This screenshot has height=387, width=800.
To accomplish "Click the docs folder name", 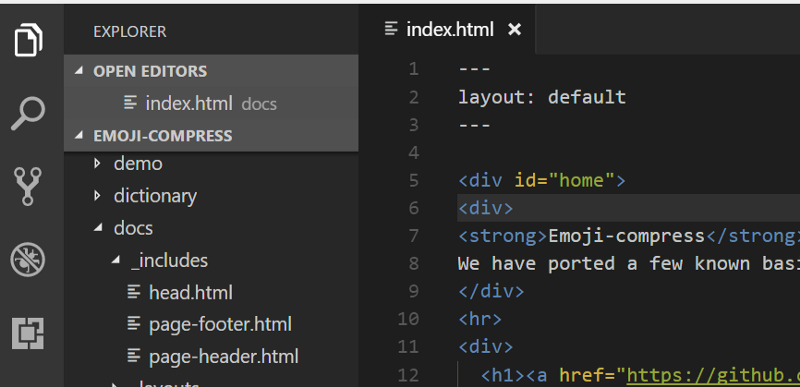I will (133, 228).
